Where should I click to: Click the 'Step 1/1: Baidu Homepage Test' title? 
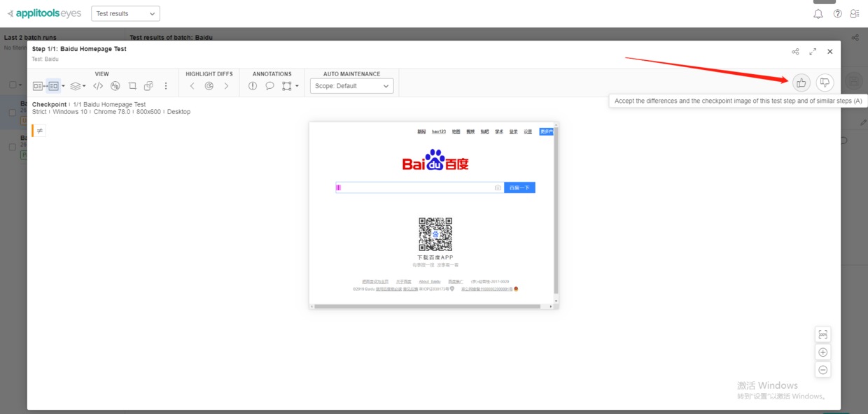click(79, 49)
